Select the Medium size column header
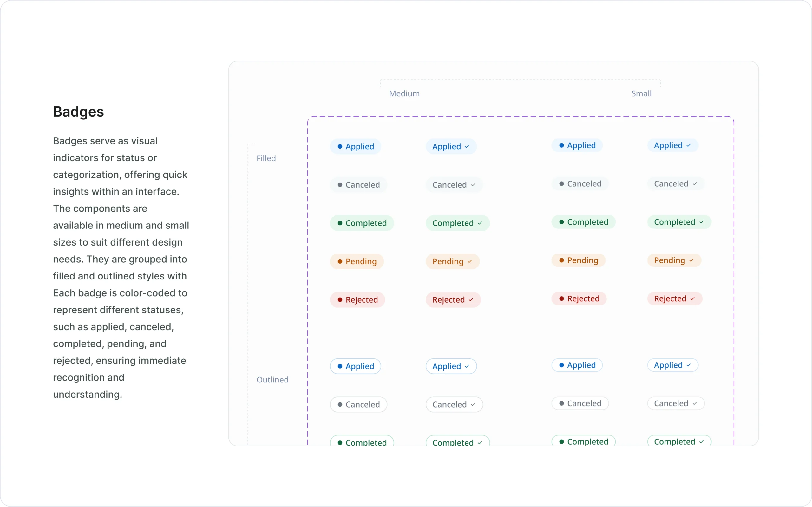This screenshot has width=812, height=507. (x=404, y=93)
